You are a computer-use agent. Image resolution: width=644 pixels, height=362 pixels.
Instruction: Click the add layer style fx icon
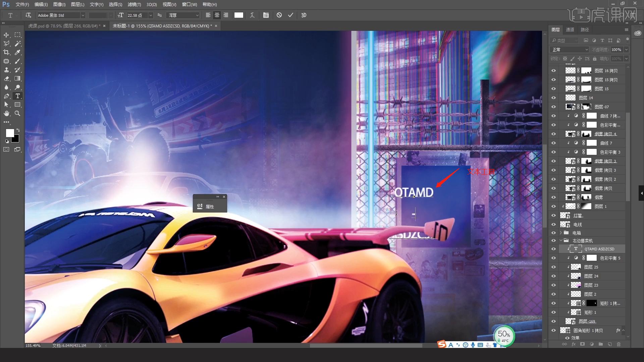coord(574,344)
